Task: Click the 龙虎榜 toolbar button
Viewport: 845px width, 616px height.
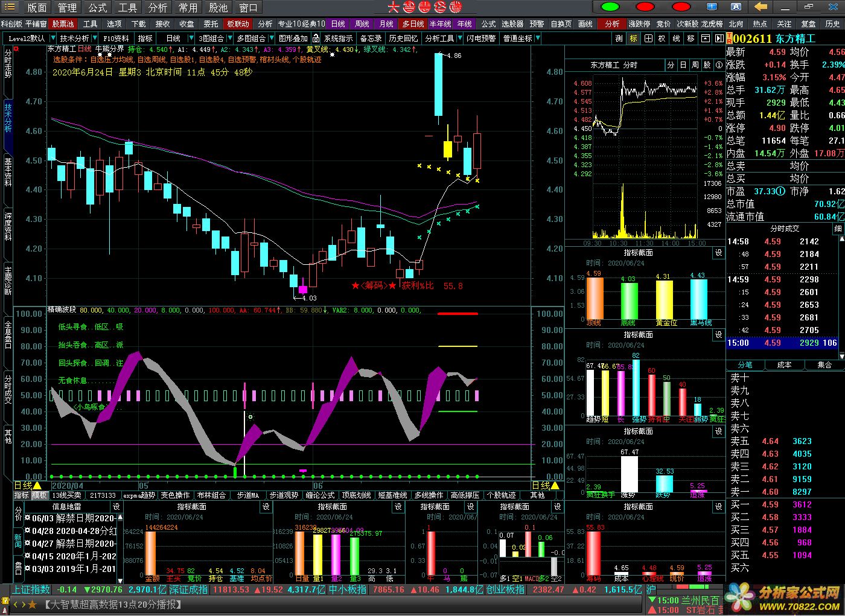Action: [x=712, y=24]
